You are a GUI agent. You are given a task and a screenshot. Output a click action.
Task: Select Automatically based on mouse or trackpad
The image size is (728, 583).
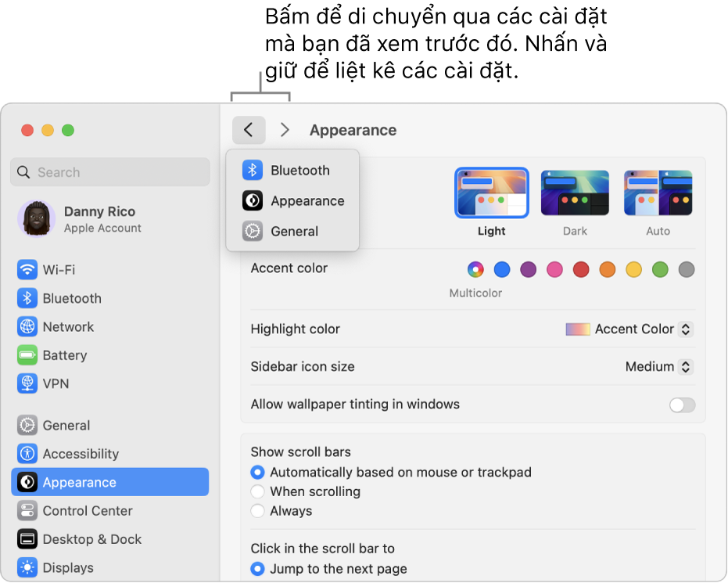pyautogui.click(x=258, y=473)
